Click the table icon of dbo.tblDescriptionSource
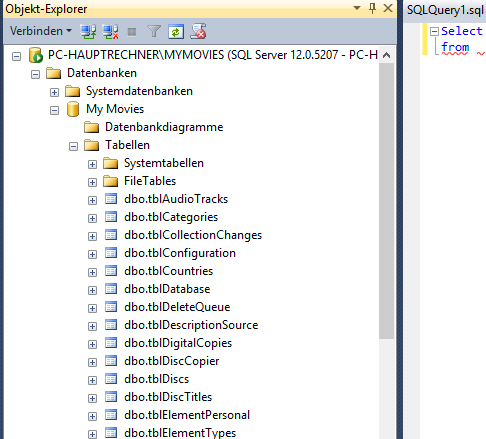The image size is (486, 439). 111,325
